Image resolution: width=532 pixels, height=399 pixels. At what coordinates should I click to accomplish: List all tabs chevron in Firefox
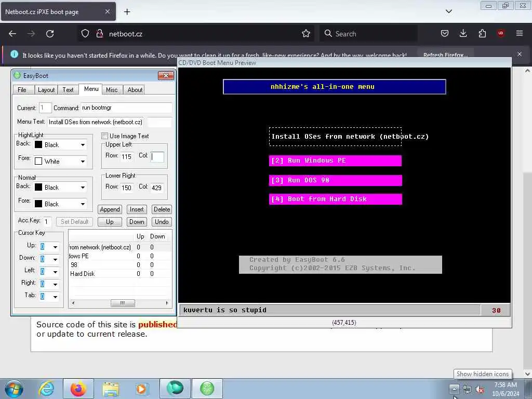pyautogui.click(x=448, y=11)
